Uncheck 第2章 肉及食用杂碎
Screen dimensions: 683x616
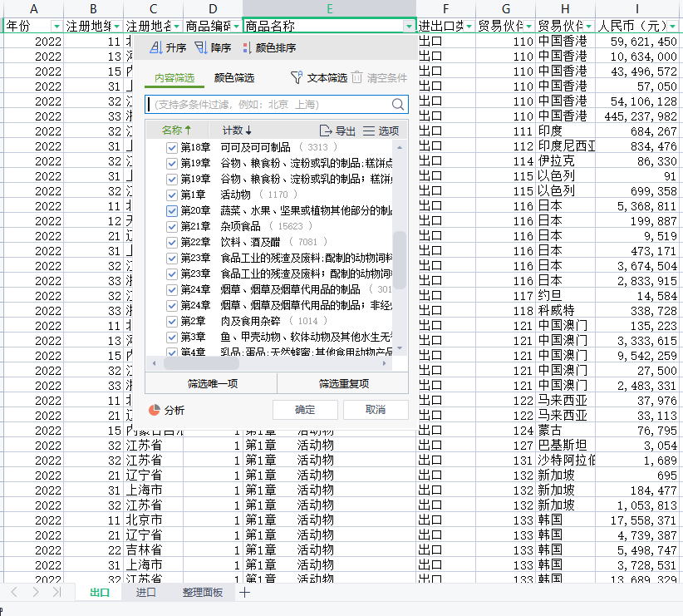coord(172,322)
